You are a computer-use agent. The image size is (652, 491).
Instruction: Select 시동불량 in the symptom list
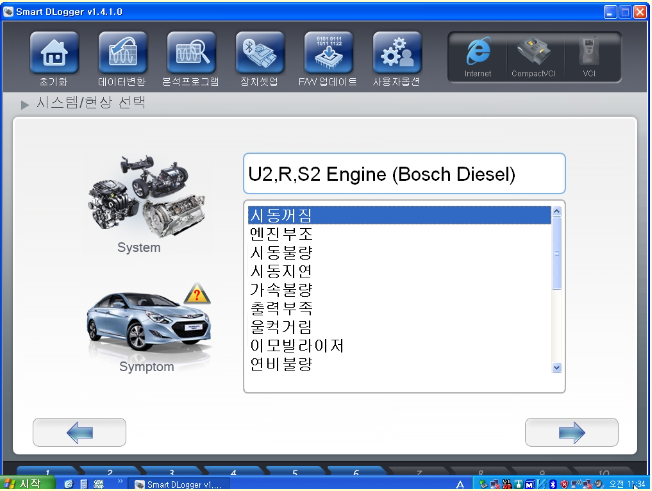click(399, 252)
